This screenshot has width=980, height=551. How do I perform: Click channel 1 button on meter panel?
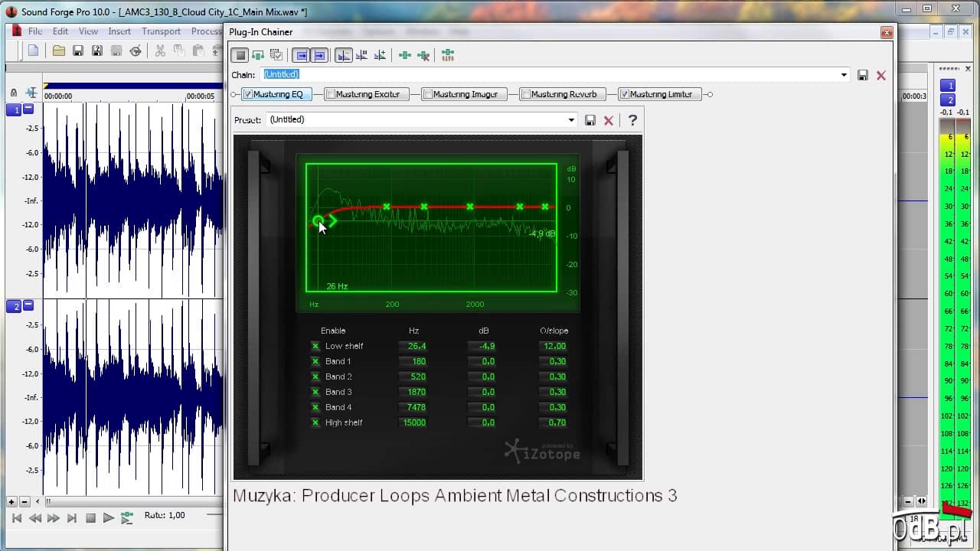[x=948, y=86]
